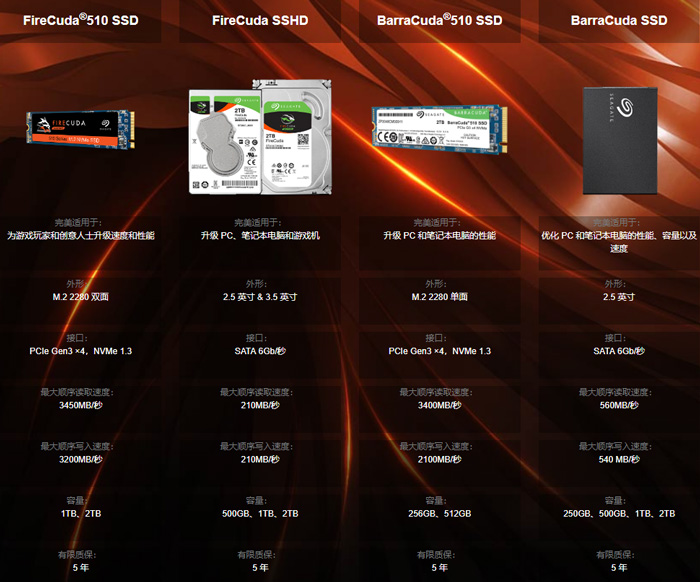Click the BarraCuda SSD '2.5 英寸' form factor
This screenshot has width=700, height=582.
pos(619,297)
